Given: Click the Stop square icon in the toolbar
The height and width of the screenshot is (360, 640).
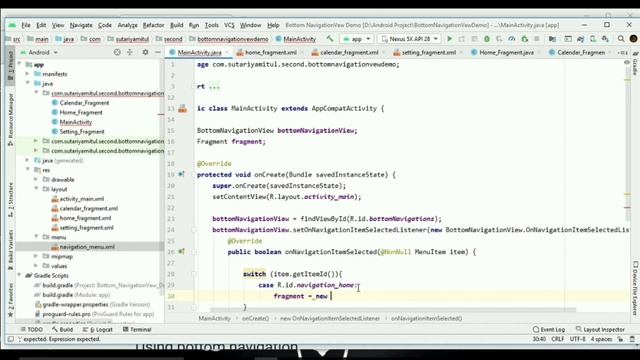Looking at the screenshot, I should (x=537, y=39).
